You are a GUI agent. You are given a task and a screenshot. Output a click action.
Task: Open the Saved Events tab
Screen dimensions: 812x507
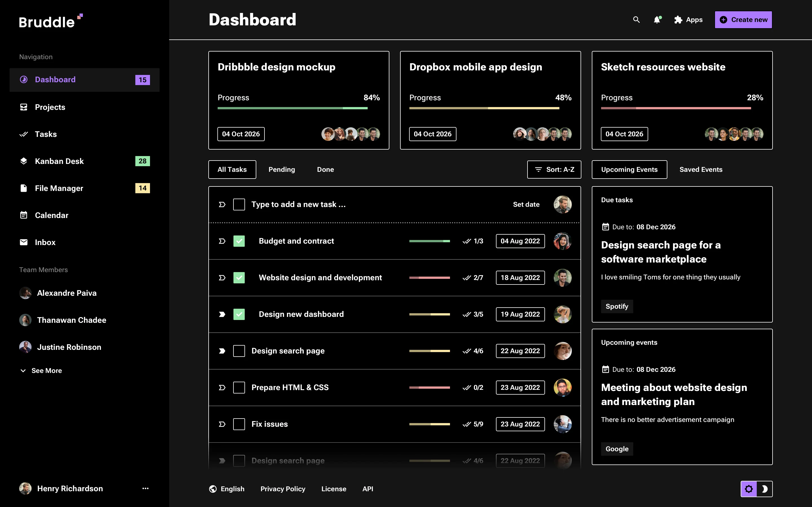[701, 169]
